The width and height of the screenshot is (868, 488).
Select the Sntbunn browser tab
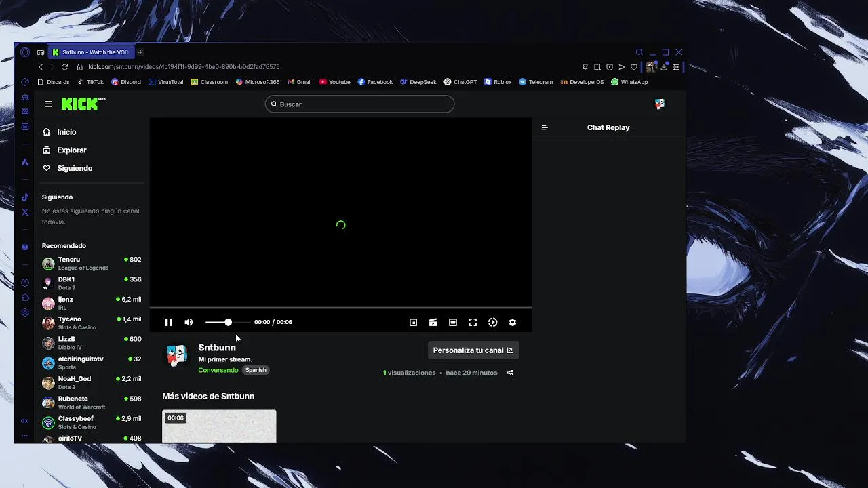tap(90, 52)
